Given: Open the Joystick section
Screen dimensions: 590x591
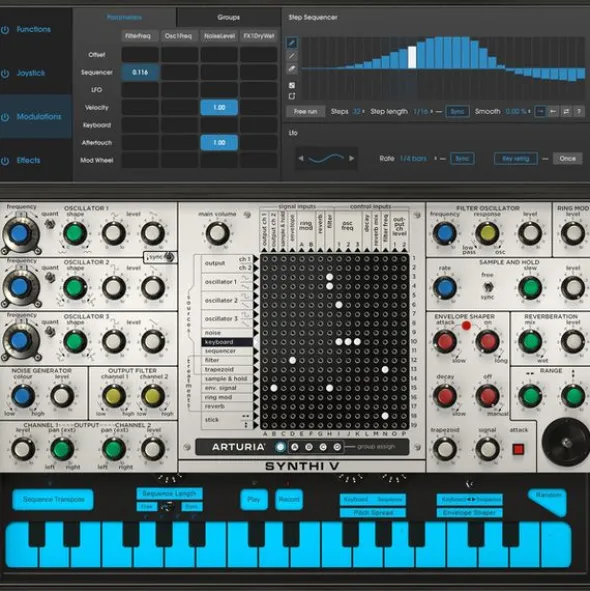Looking at the screenshot, I should [x=31, y=73].
